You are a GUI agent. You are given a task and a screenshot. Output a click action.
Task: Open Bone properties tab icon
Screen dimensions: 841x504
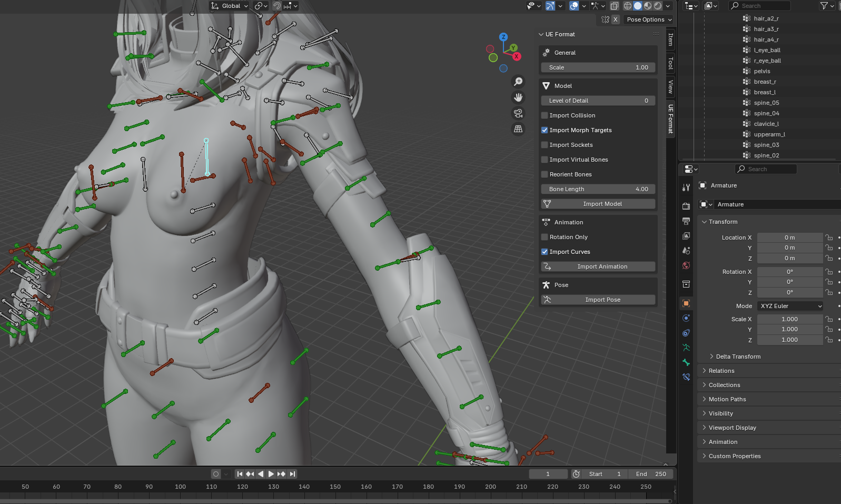(686, 362)
